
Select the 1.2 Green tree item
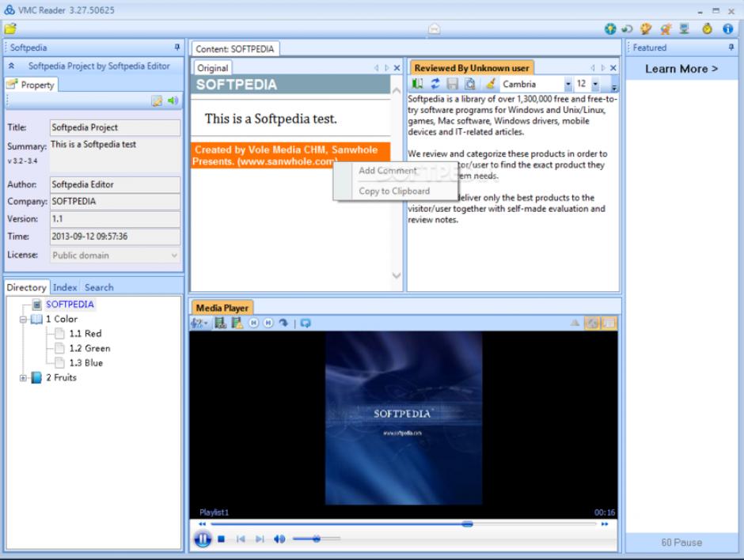[89, 349]
